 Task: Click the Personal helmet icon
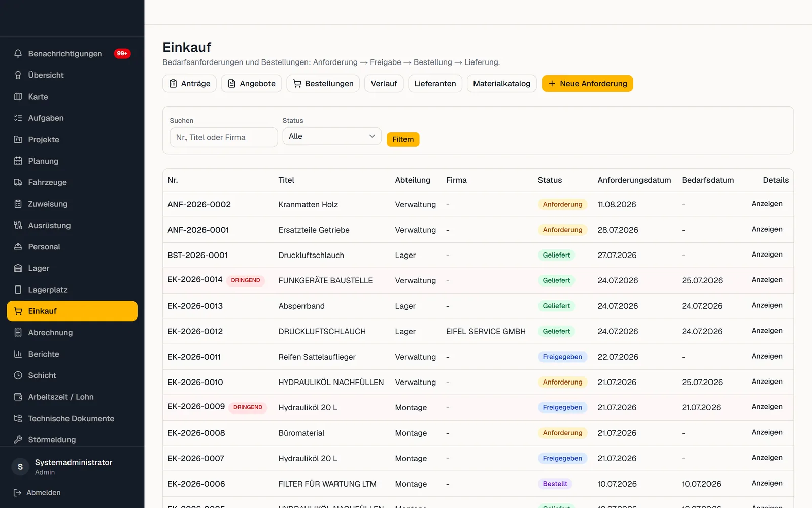tap(18, 247)
